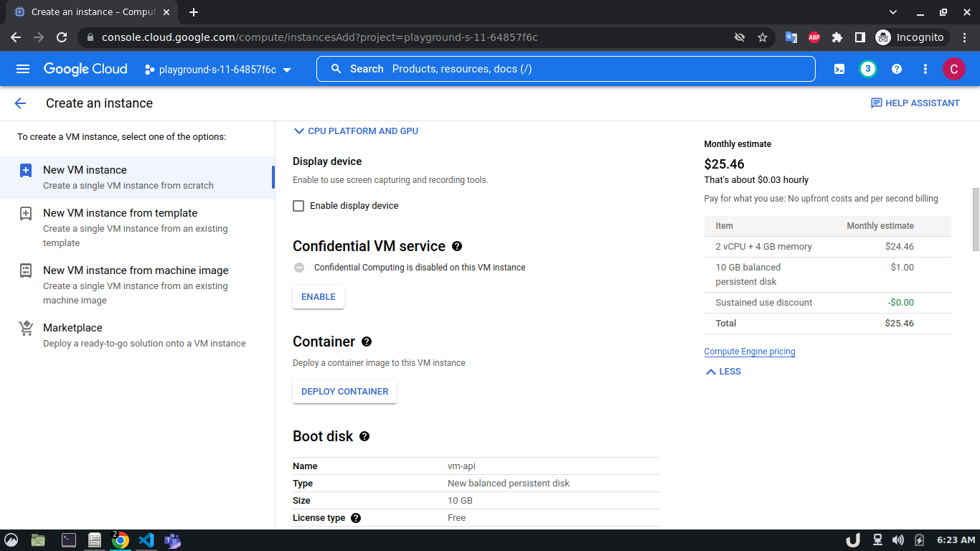Click the Google Cloud logo
980x551 pixels.
point(85,69)
